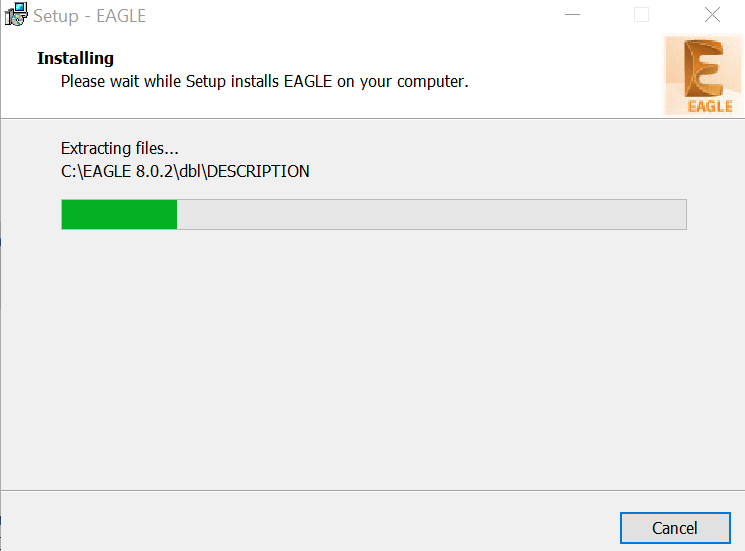Close the EAGLE Setup window

tap(712, 15)
